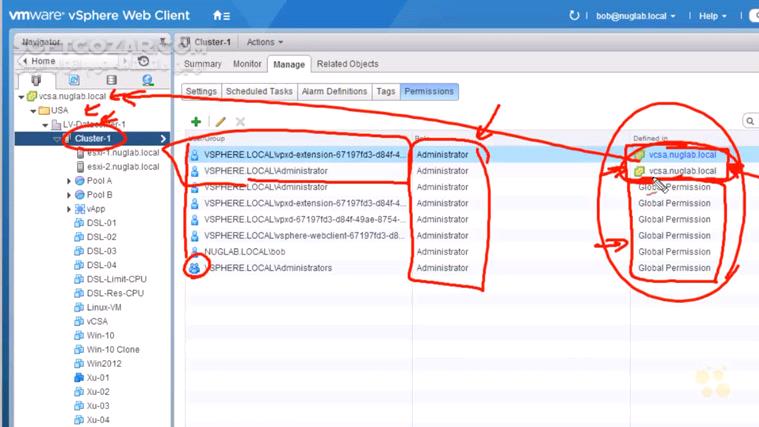Collapse the USA folder node
The image size is (759, 427).
pyautogui.click(x=33, y=111)
